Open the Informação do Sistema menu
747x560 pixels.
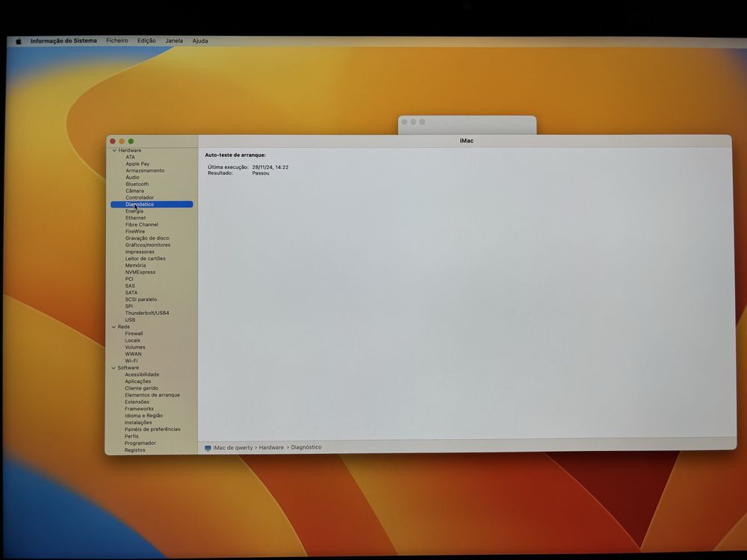tap(63, 41)
